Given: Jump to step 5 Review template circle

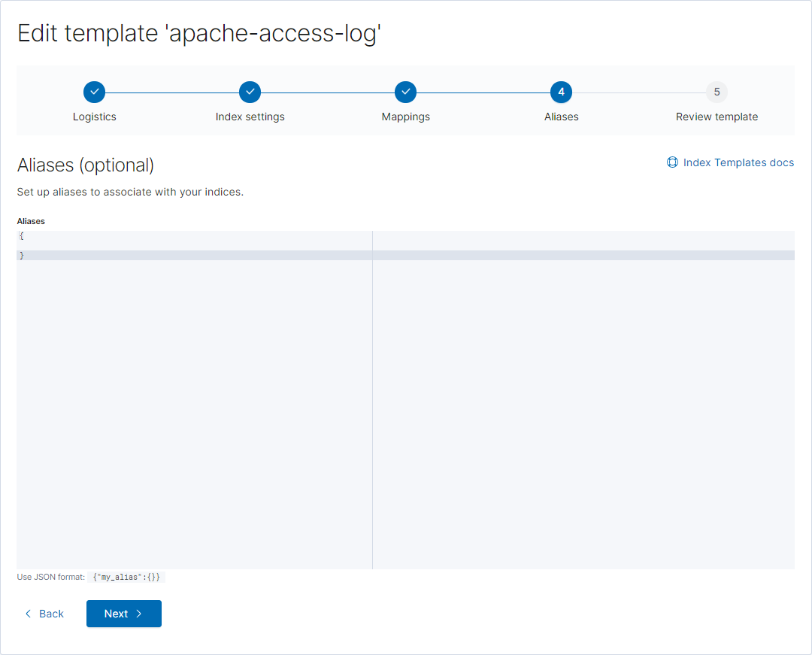Looking at the screenshot, I should [x=717, y=92].
